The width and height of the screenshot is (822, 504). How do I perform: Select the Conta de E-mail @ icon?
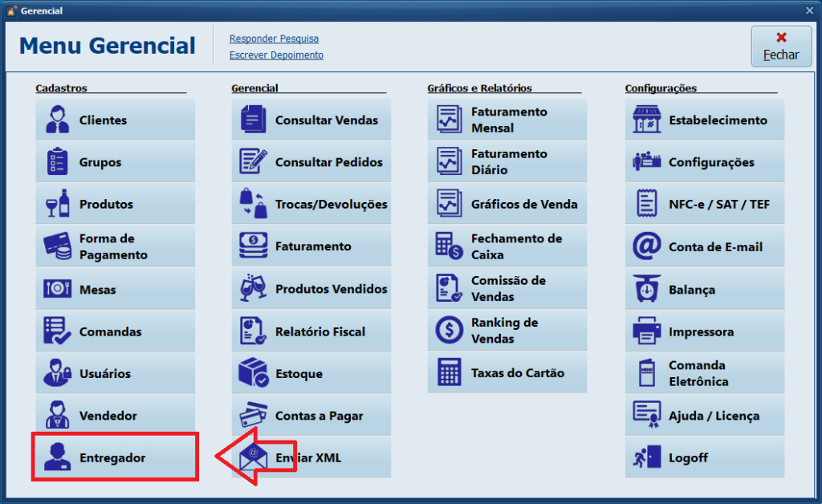[646, 247]
